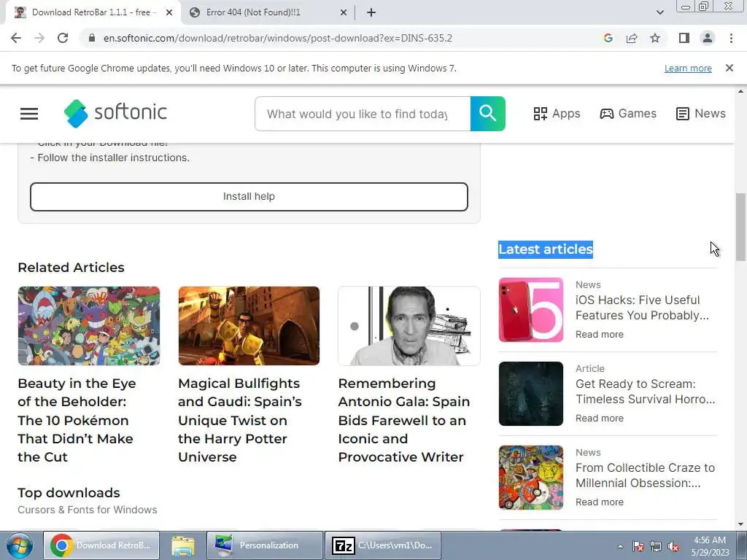Open the tab search dropdown arrow
Screen dimensions: 747x560
tap(659, 12)
